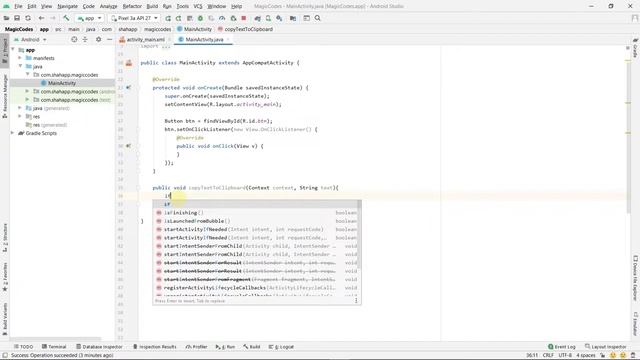The width and height of the screenshot is (640, 360).
Task: Click the onCreate override gutter icon
Action: coord(128,87)
